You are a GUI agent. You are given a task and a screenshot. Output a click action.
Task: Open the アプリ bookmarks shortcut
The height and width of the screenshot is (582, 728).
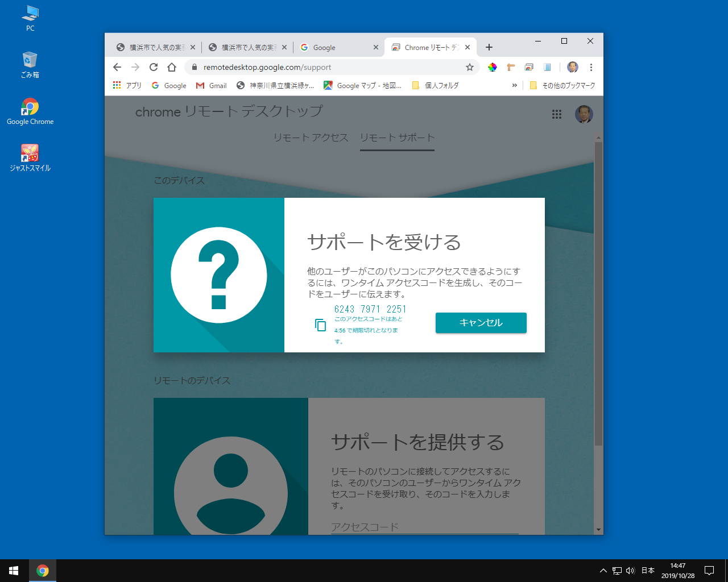[127, 85]
